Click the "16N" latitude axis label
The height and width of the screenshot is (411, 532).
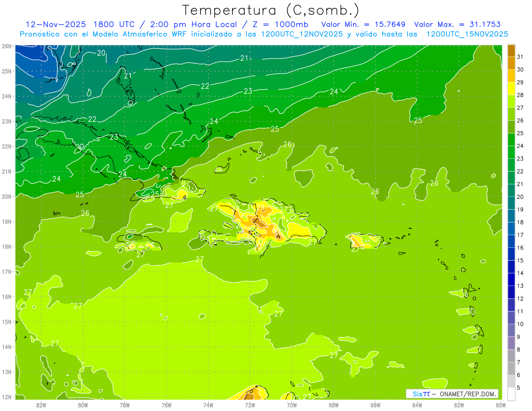[x=7, y=297]
